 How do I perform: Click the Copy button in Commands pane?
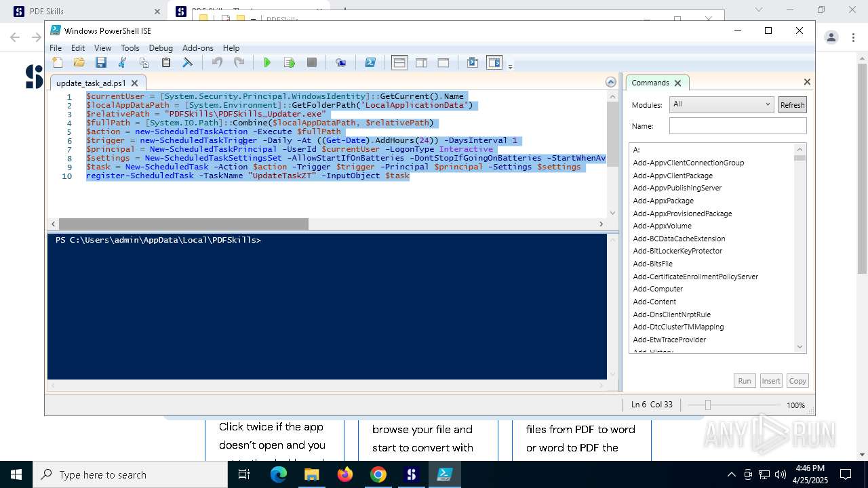797,381
